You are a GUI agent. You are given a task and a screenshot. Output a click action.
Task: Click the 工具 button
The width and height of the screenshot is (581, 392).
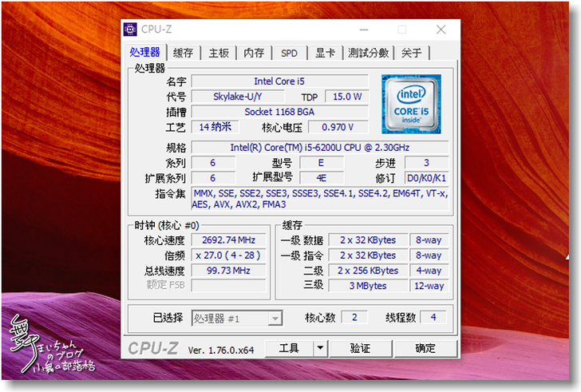pos(289,348)
